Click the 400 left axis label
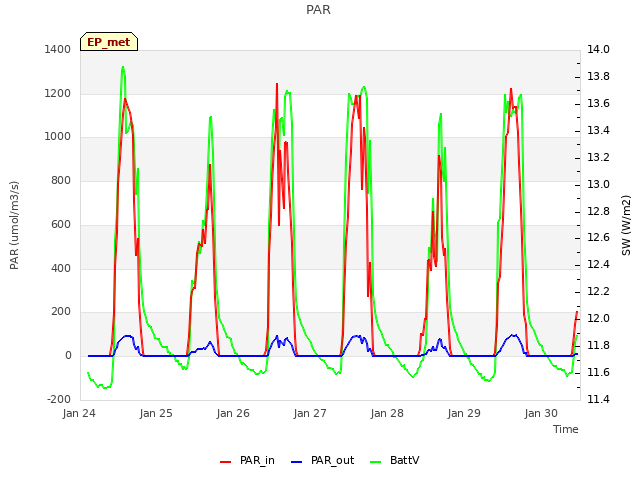The image size is (640, 480). click(61, 268)
